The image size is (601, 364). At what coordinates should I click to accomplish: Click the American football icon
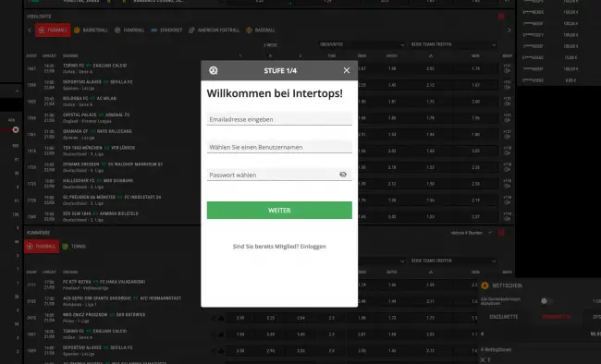point(191,30)
